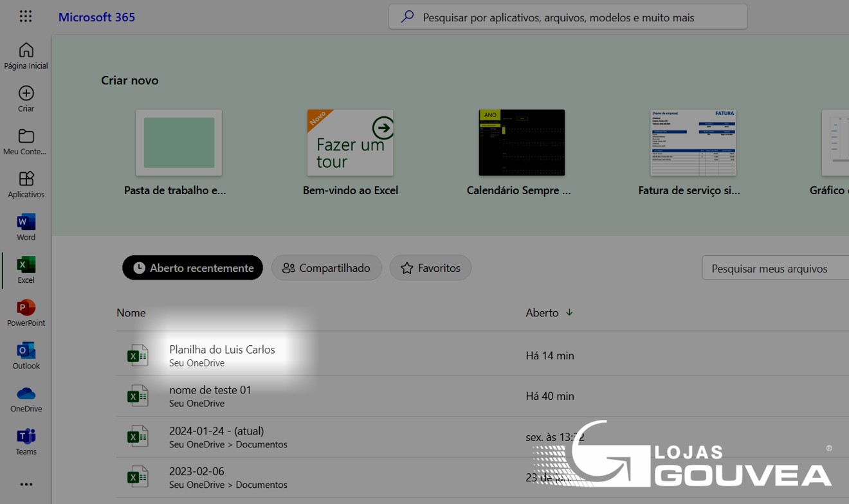Switch to the Favoritos tab

[x=430, y=268]
